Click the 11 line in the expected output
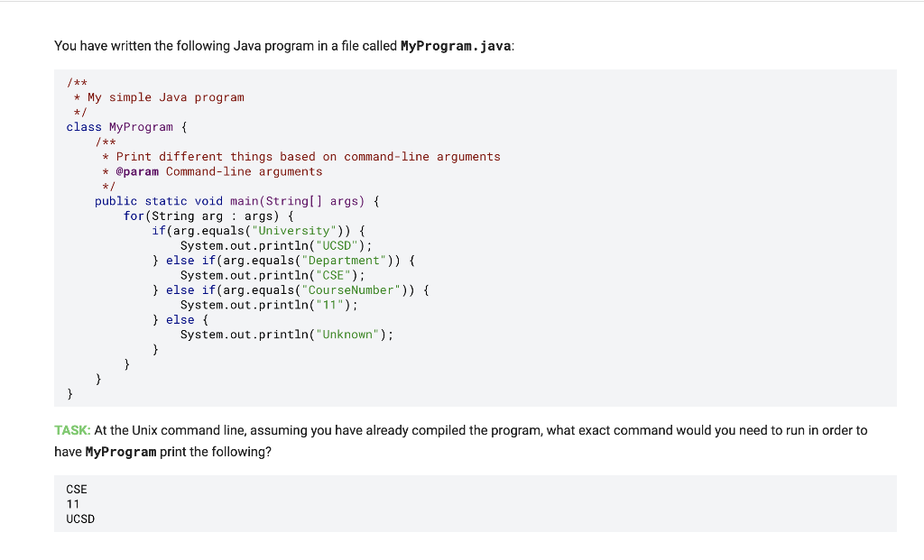 pos(72,503)
